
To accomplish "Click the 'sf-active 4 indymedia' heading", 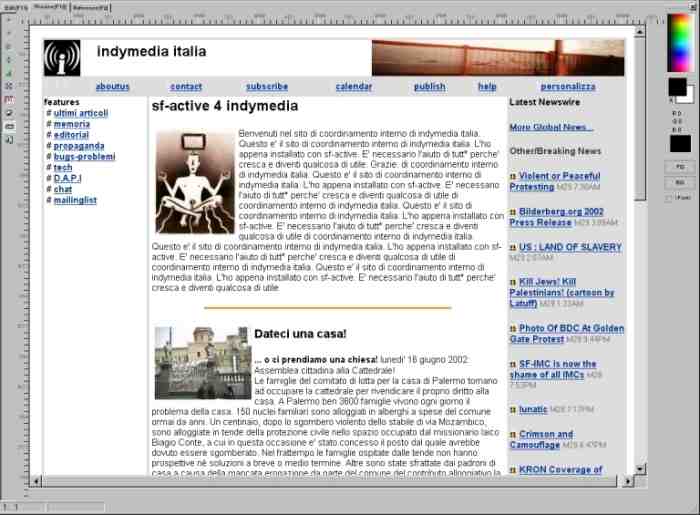I will point(225,106).
